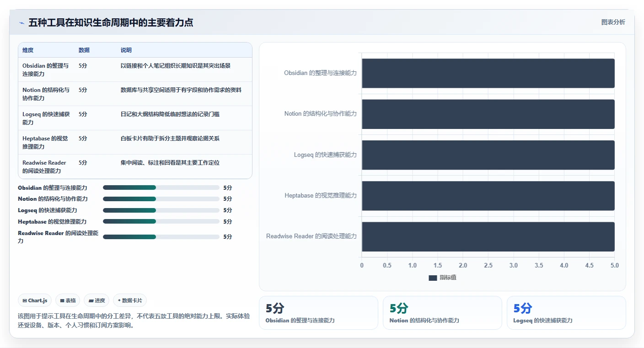The image size is (644, 348).
Task: Click progress label Heptabase 的视觉推理能力
Action: (x=52, y=221)
